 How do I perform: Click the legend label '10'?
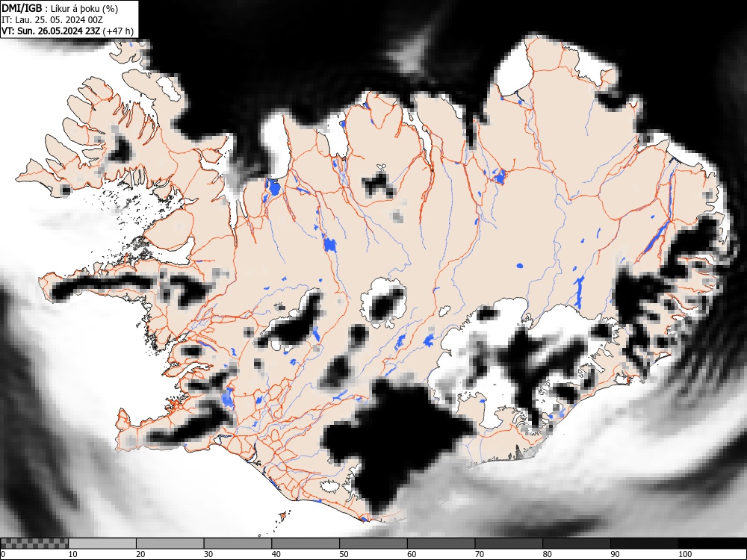(73, 554)
